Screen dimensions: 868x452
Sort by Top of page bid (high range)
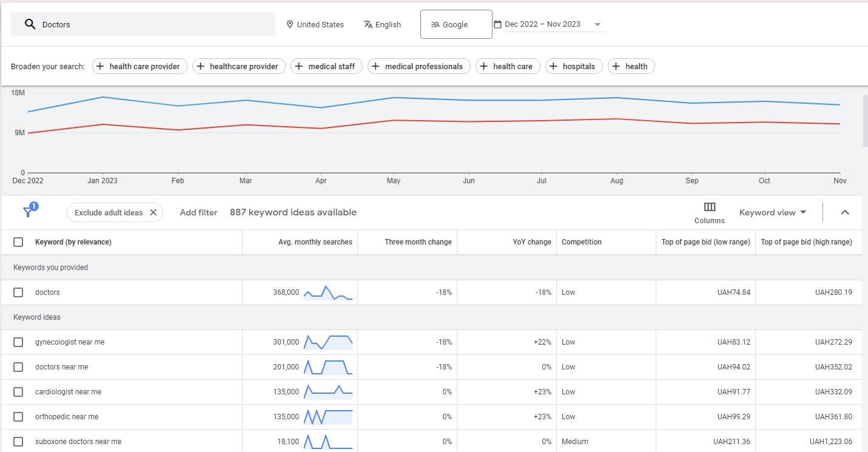806,242
